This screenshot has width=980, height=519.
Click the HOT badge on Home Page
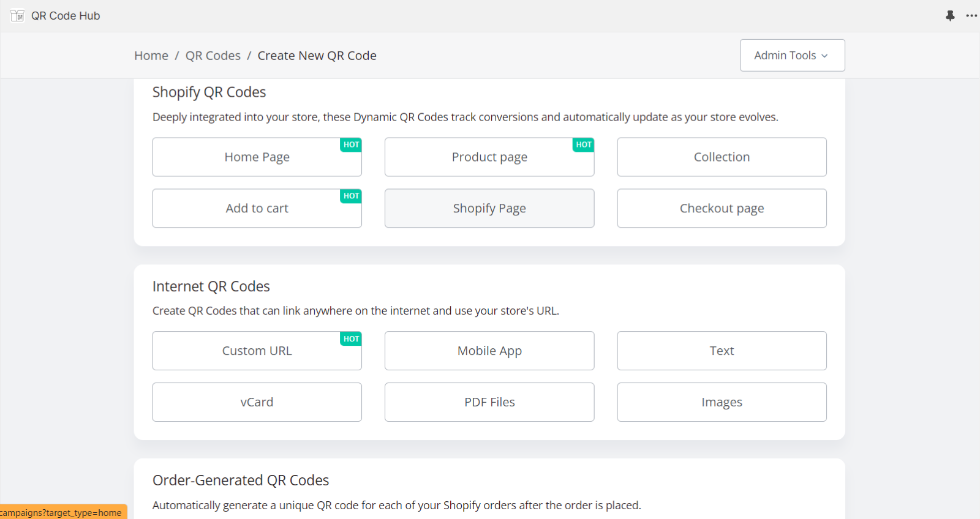pyautogui.click(x=351, y=145)
